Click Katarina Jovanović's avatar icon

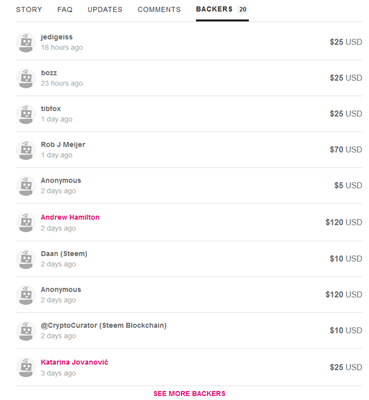tap(26, 367)
